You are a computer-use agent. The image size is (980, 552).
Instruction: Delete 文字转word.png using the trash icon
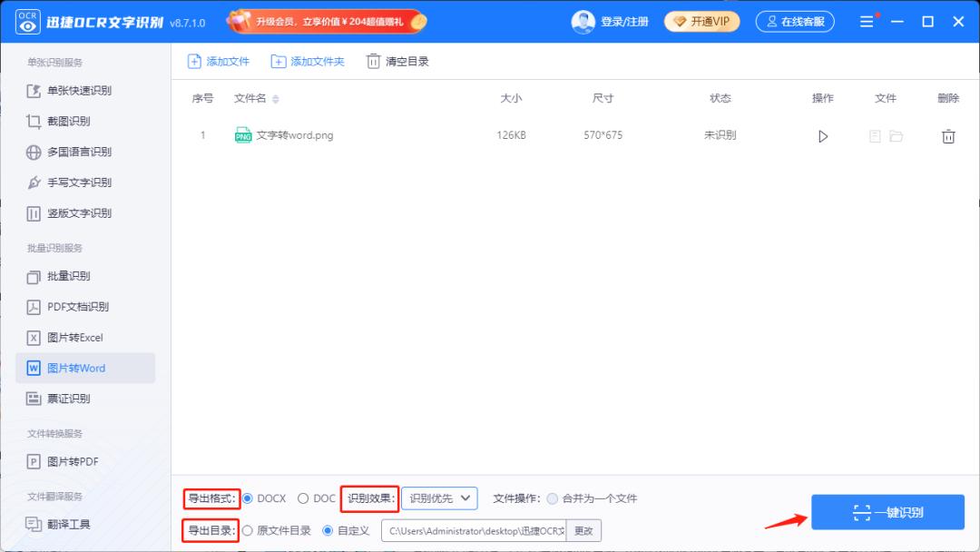(x=948, y=135)
